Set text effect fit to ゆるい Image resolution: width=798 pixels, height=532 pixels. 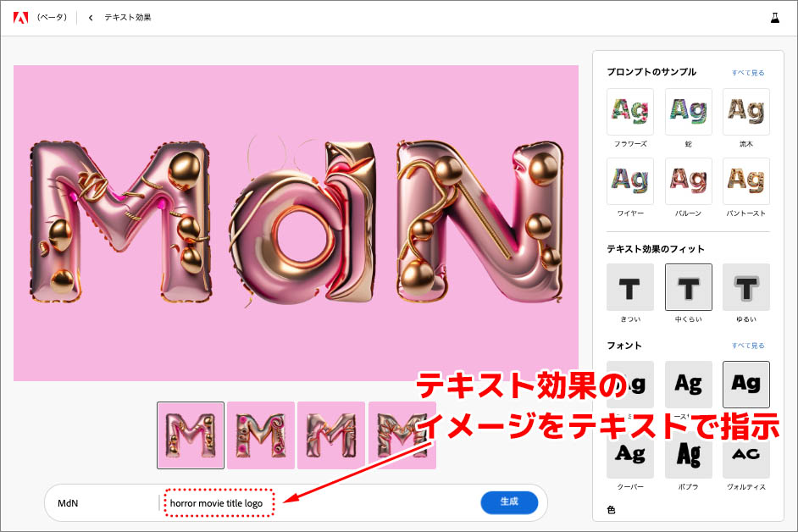point(745,287)
